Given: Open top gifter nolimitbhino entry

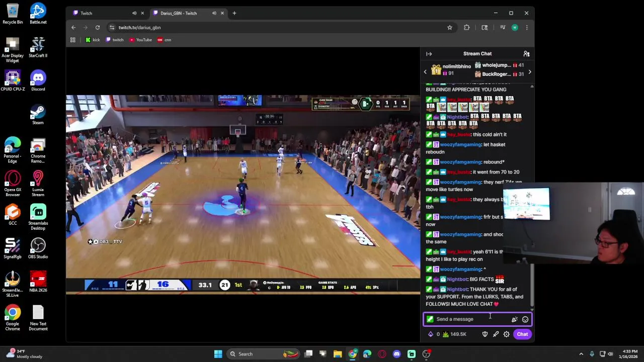Looking at the screenshot, I should (451, 70).
